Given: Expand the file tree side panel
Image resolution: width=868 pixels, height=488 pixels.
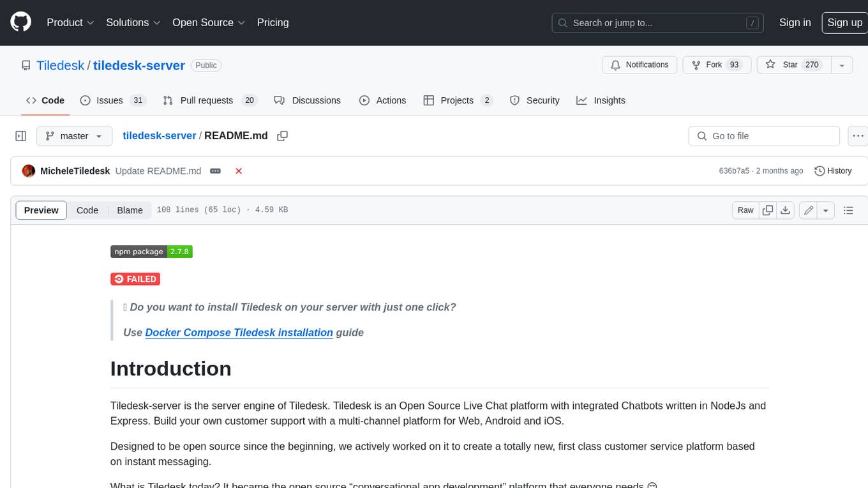Looking at the screenshot, I should pyautogui.click(x=21, y=136).
